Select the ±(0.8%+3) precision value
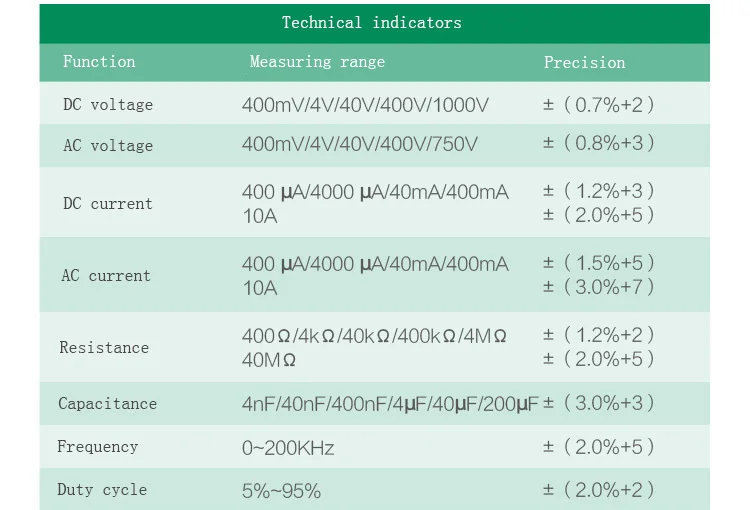This screenshot has width=750, height=510. (x=598, y=143)
